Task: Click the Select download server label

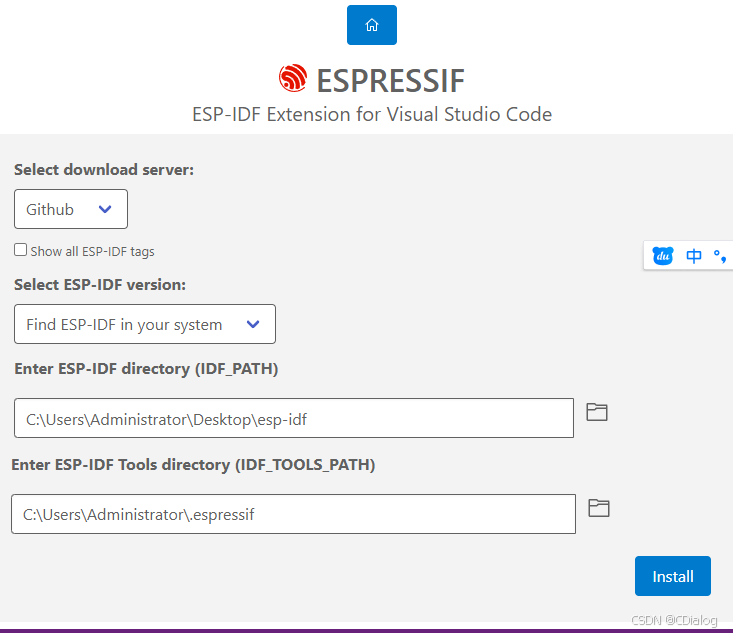Action: (104, 169)
